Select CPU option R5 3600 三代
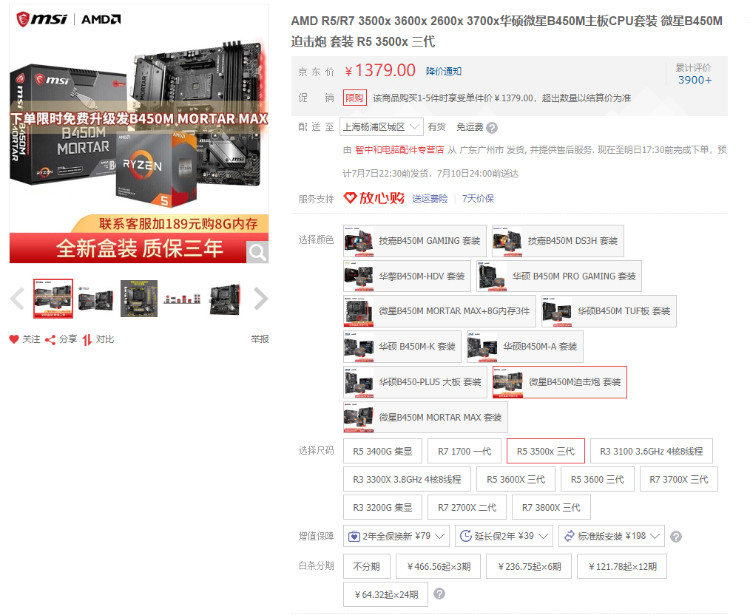This screenshot has height=615, width=750. (x=597, y=479)
